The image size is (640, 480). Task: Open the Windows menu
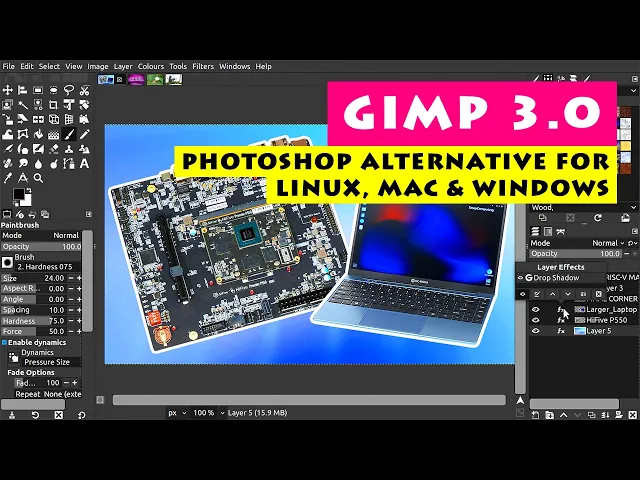point(234,66)
